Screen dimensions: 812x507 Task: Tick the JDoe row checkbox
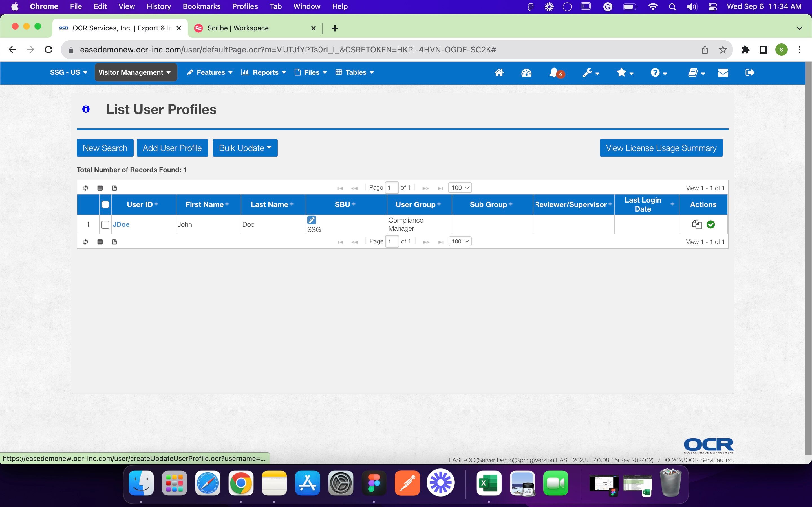click(x=105, y=224)
